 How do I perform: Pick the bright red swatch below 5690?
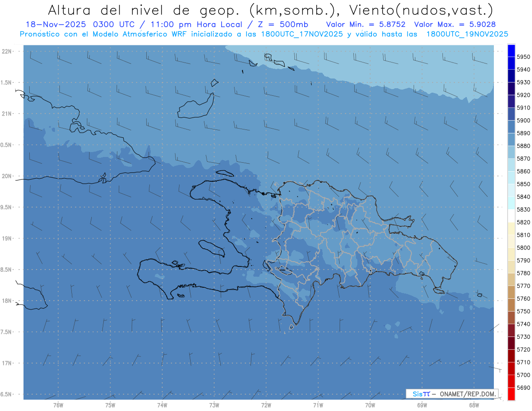coord(511,394)
